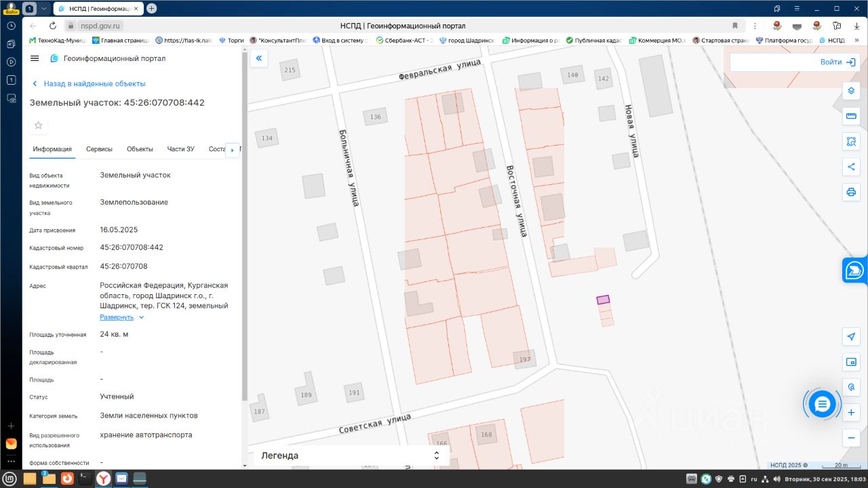Share the map via share icon
The width and height of the screenshot is (868, 488).
tap(851, 167)
